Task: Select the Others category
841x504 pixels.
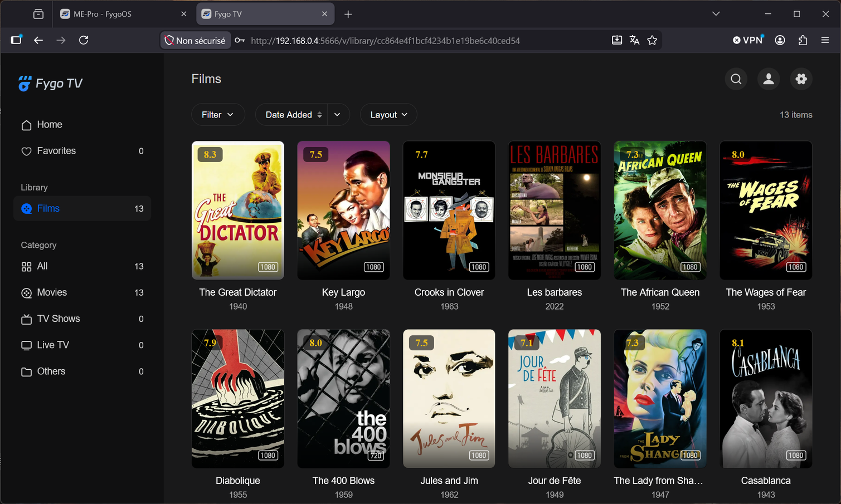Action: click(x=82, y=371)
